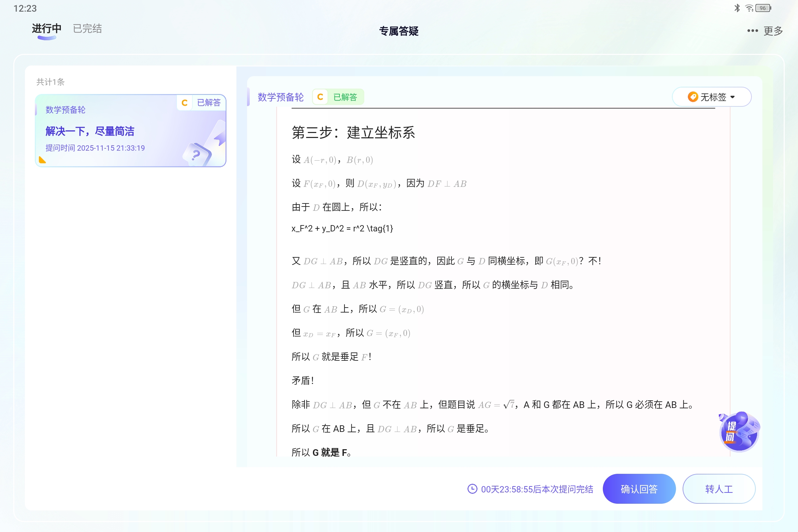Screen dimensions: 798x532
Task: Open the 更多 menu
Action: (x=773, y=31)
